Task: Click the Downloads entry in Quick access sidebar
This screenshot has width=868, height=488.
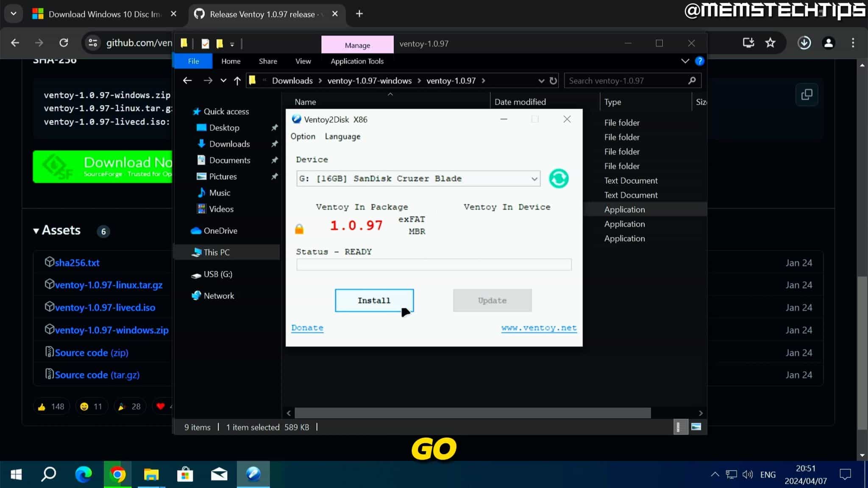Action: (229, 144)
